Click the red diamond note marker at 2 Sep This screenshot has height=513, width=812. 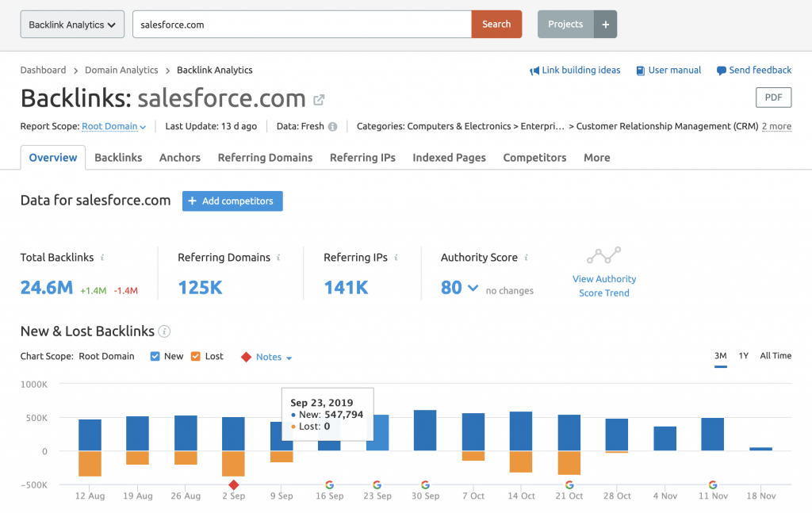tap(233, 484)
